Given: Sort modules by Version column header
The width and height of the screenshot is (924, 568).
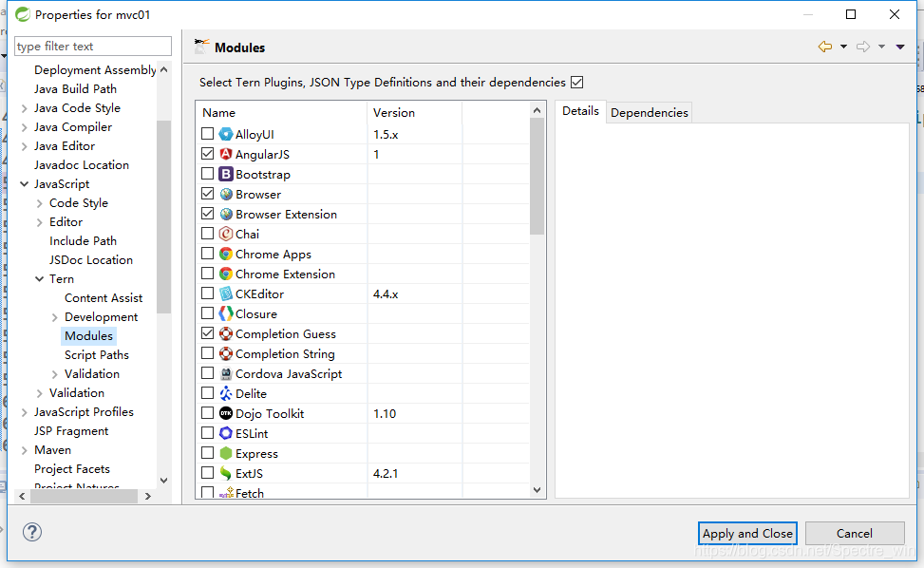Looking at the screenshot, I should click(x=415, y=112).
